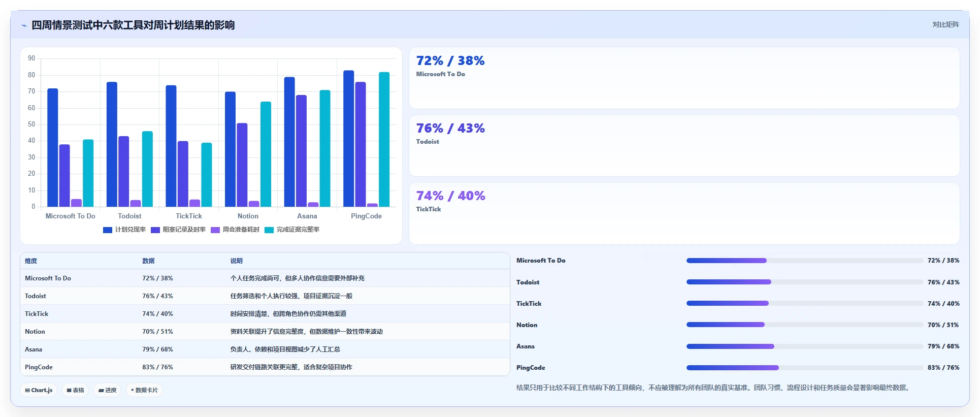Click the Notion x-axis label in chart

pos(248,216)
